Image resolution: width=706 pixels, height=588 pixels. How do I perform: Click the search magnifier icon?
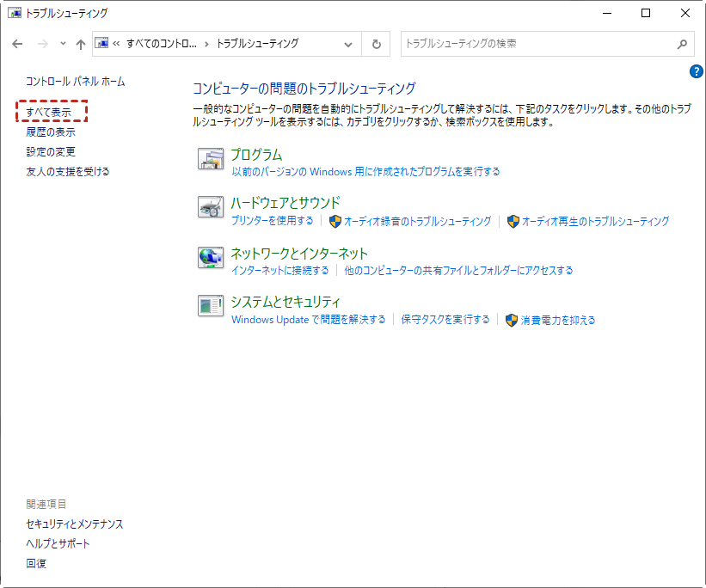683,44
